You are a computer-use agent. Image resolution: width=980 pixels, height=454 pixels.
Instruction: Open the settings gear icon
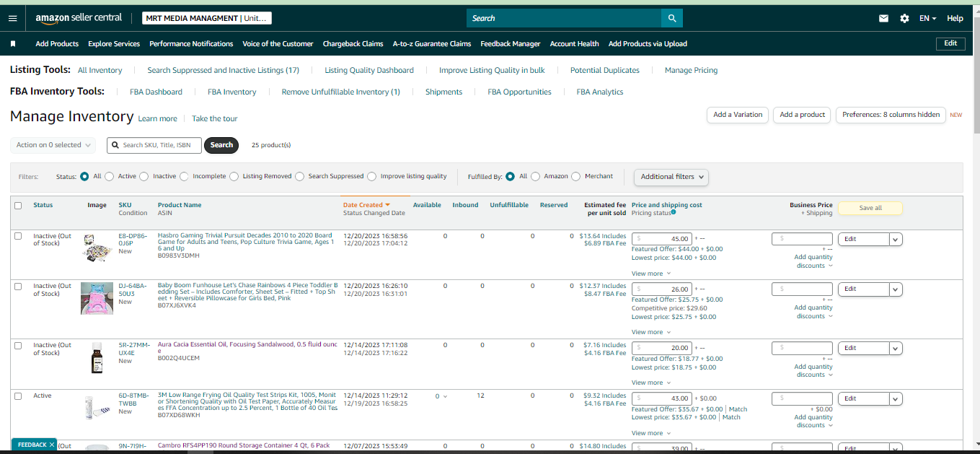tap(904, 18)
